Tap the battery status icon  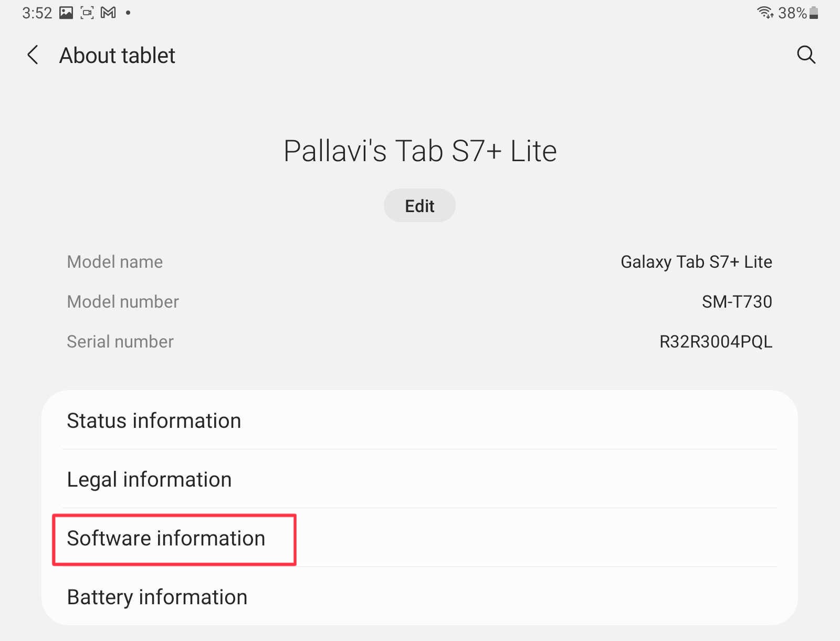[x=814, y=13]
